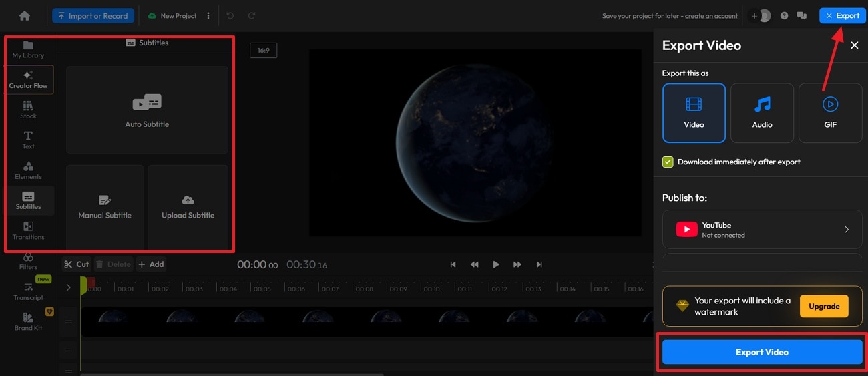Choose Manual Subtitle option
Viewport: 868px width, 376px height.
[105, 207]
